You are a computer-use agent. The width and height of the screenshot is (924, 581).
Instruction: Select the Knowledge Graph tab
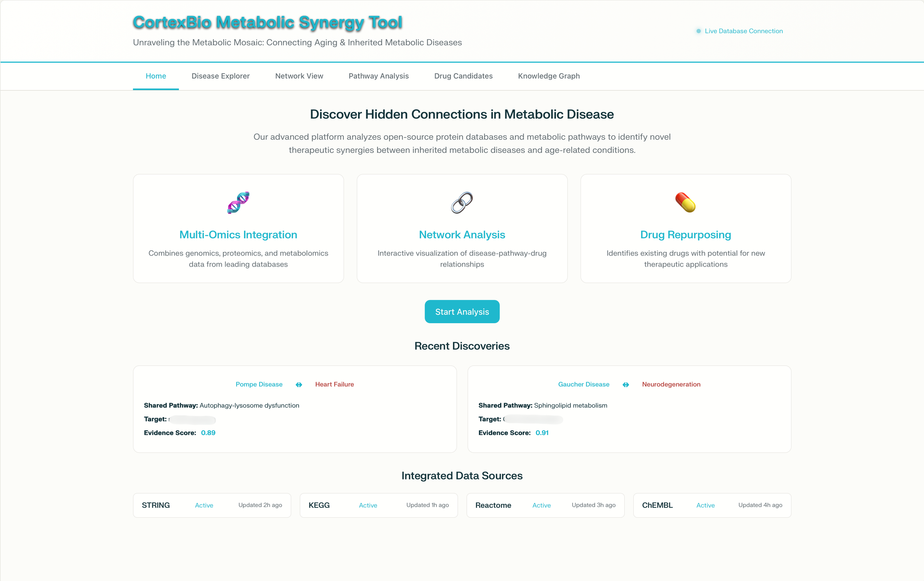(x=548, y=76)
